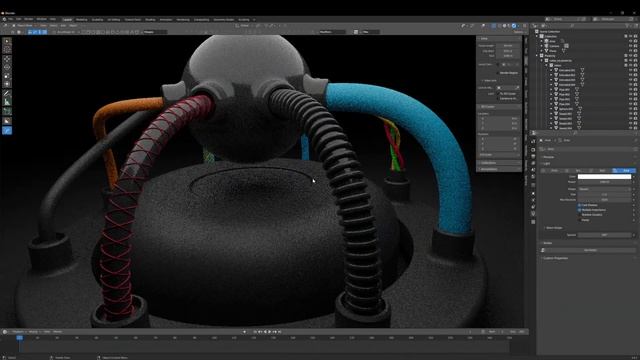Image resolution: width=640 pixels, height=360 pixels.
Task: Toggle the Cast Shadow checkbox
Action: pos(580,205)
